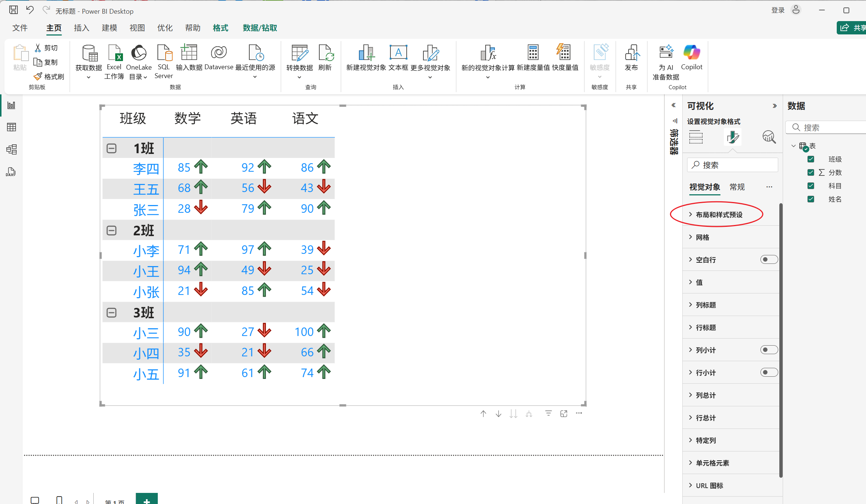Click the Format painter button
866x504 pixels.
[49, 77]
